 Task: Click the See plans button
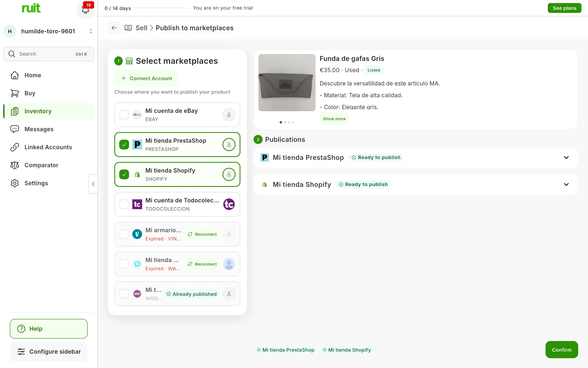click(x=565, y=8)
